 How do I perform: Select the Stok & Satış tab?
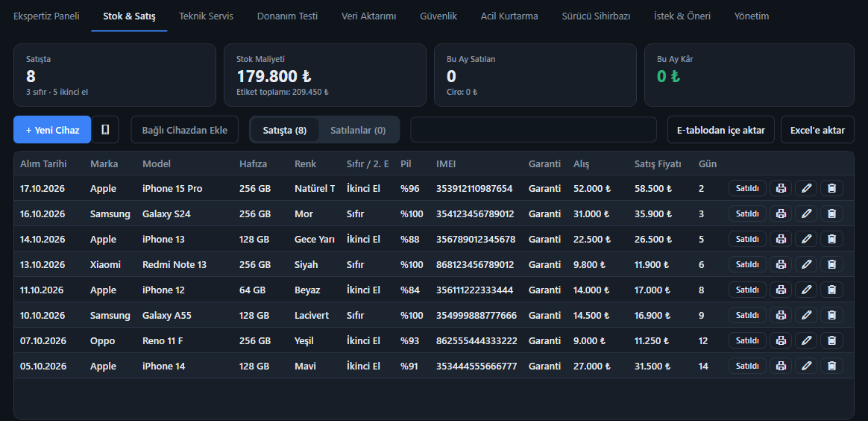(129, 16)
